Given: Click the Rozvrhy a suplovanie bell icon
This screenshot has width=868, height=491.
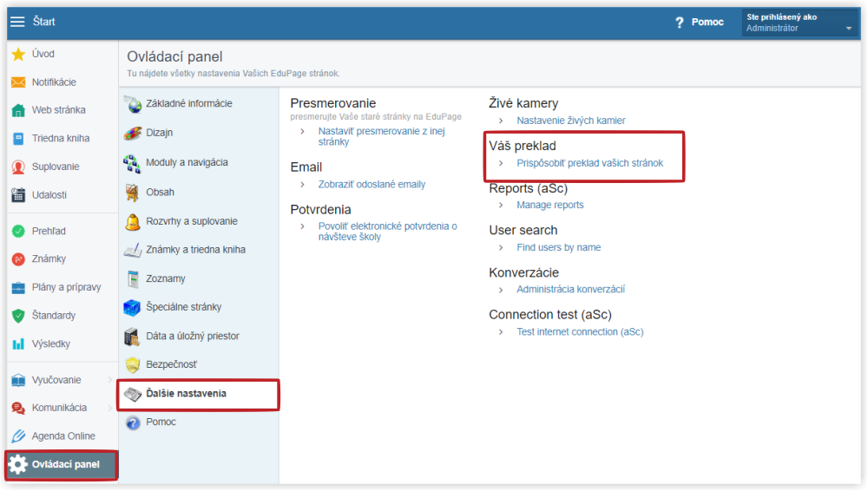Looking at the screenshot, I should [133, 221].
